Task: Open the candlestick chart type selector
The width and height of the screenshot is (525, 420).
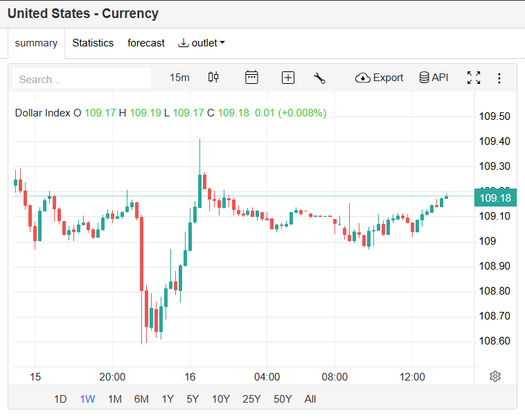Action: (213, 78)
